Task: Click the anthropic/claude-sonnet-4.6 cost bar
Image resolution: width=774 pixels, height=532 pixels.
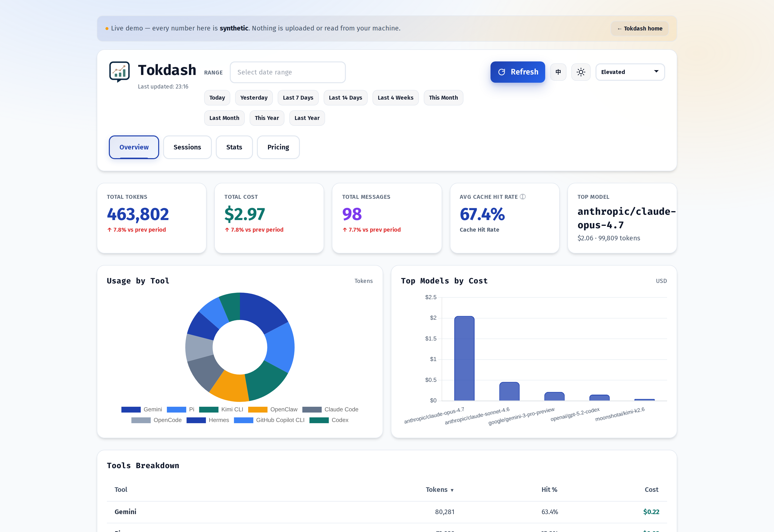Action: [509, 391]
